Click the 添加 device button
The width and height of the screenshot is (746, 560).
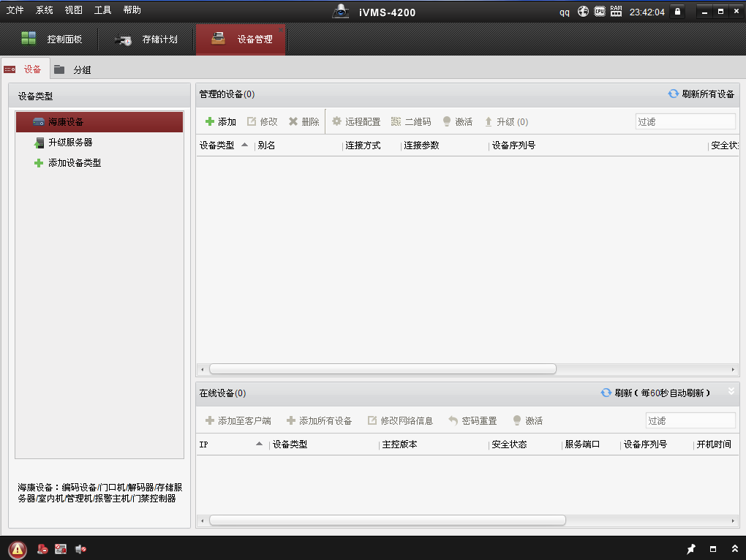[220, 121]
